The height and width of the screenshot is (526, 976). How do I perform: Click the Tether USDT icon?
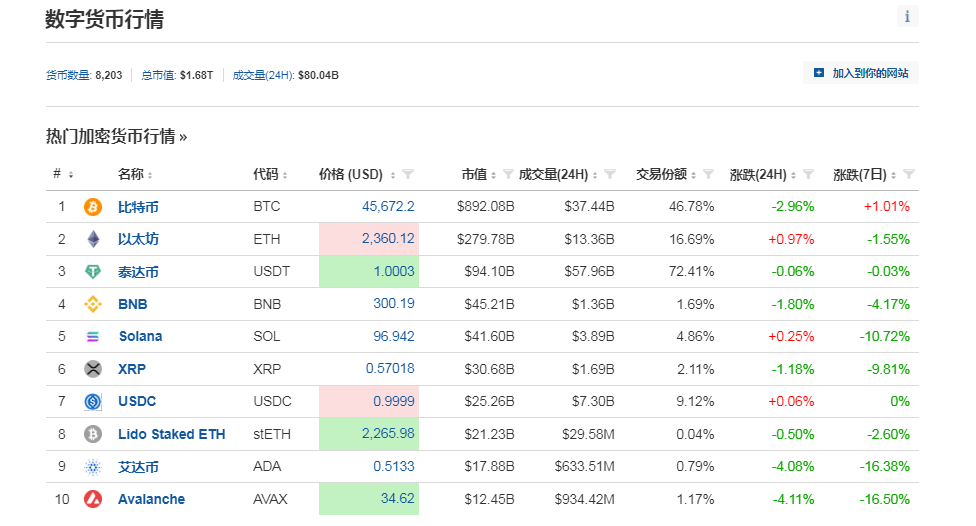point(93,272)
